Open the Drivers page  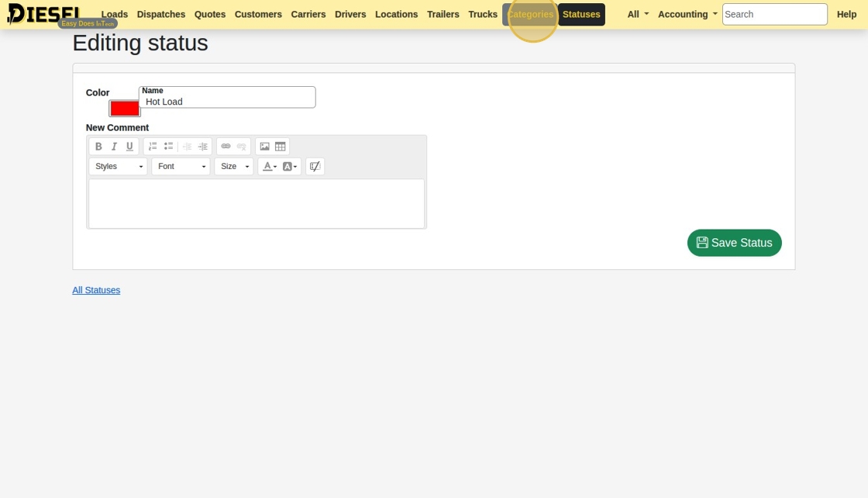[x=350, y=15]
